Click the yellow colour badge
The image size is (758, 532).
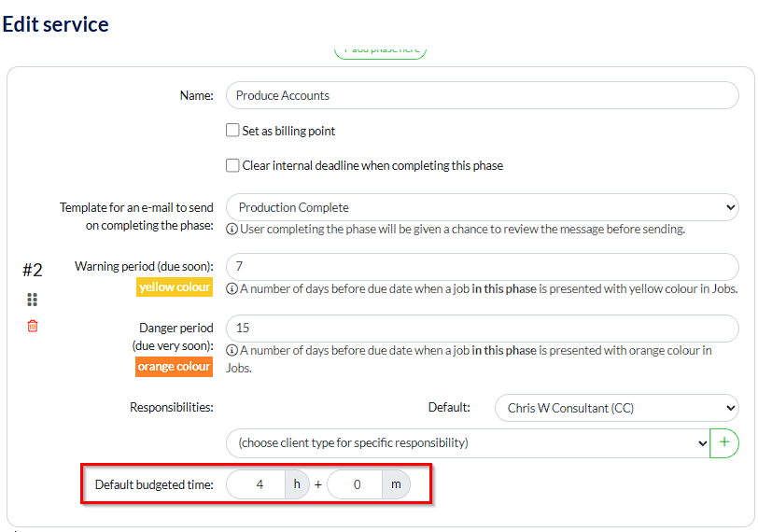click(175, 287)
